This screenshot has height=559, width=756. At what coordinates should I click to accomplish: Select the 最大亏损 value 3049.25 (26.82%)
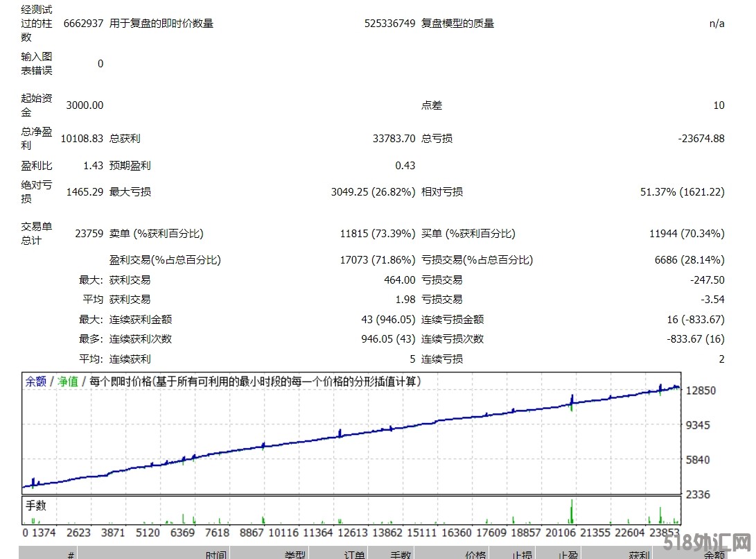[373, 191]
